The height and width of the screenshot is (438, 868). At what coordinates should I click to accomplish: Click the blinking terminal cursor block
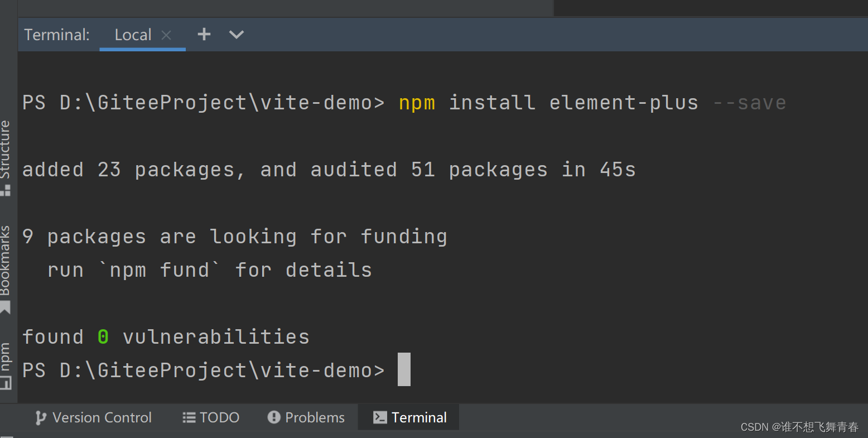tap(404, 369)
